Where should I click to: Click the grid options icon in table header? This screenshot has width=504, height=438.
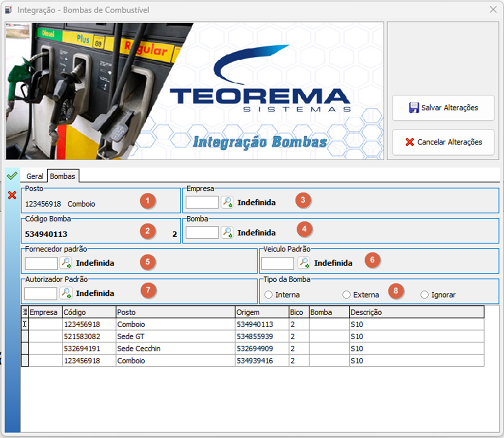[x=25, y=312]
